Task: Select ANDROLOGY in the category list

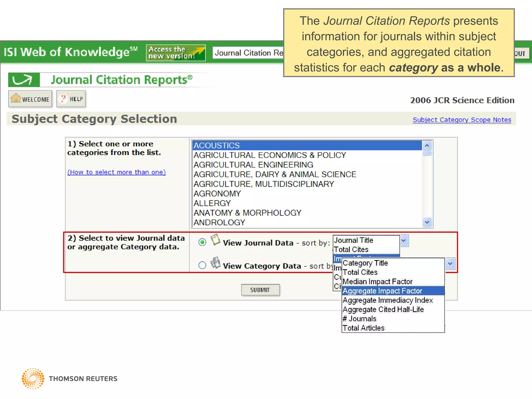Action: (307, 222)
